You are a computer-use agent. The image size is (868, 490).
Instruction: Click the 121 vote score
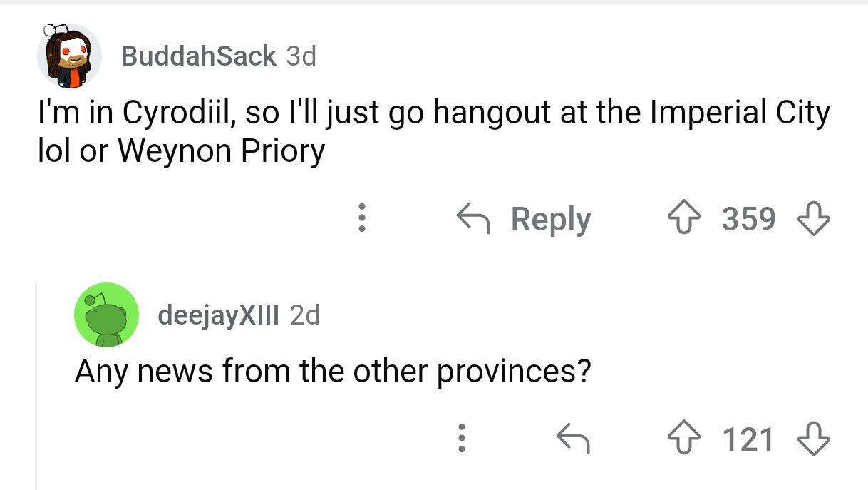point(748,439)
